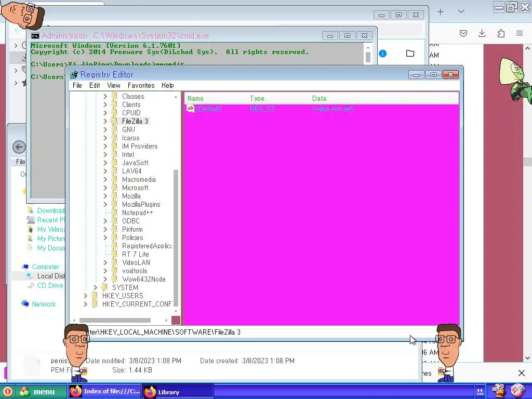Click the registry tree horizontal scrollbar thumb
532x399 pixels.
click(115, 320)
